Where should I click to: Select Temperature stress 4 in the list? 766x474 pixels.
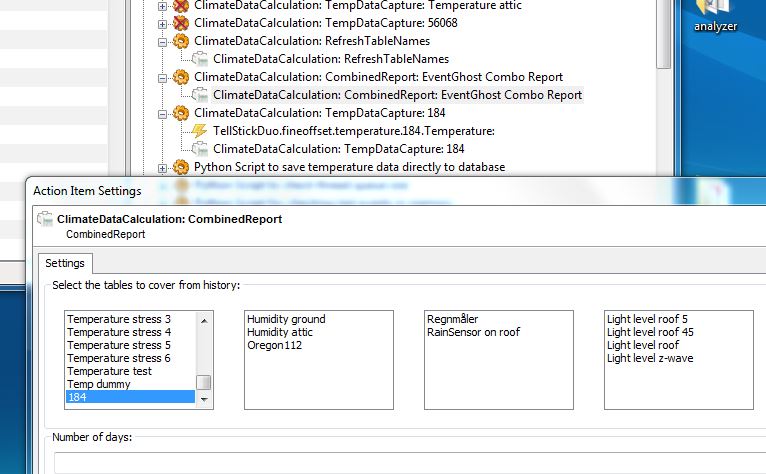pos(119,332)
